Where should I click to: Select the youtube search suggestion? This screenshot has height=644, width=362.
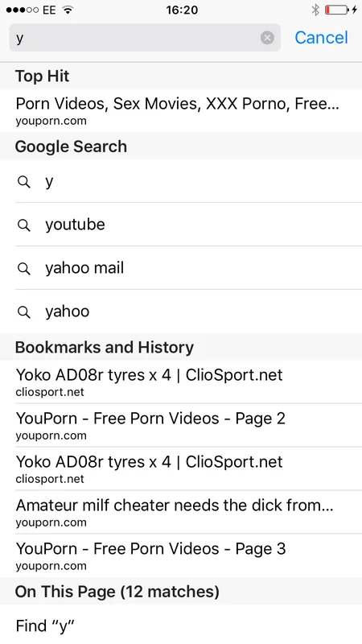(x=181, y=225)
